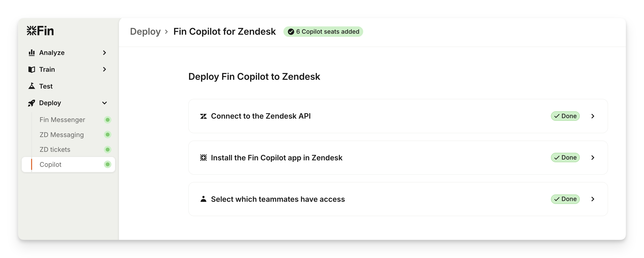Viewport: 644px width, 258px height.
Task: Click the Fin asterisk icon beside Install step
Action: coord(203,158)
